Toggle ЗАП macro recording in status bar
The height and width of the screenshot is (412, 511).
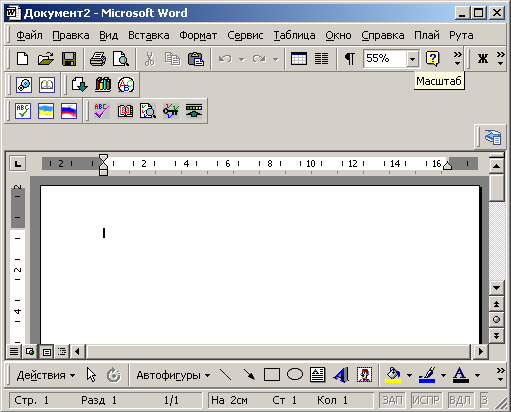pos(392,400)
